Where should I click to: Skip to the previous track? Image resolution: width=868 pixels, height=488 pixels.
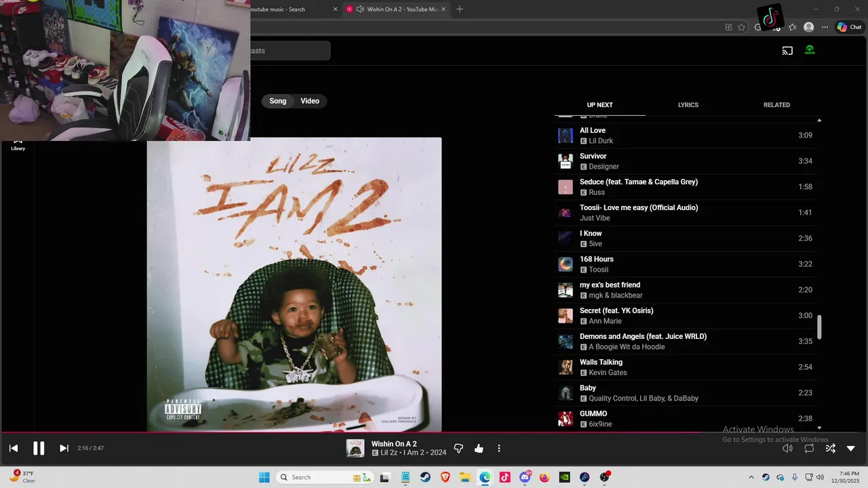click(x=14, y=448)
